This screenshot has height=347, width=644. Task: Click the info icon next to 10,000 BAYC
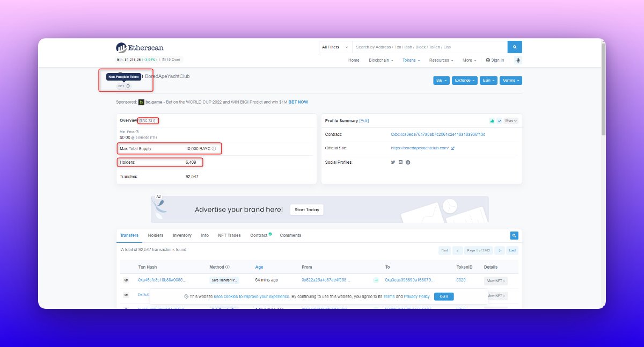214,148
